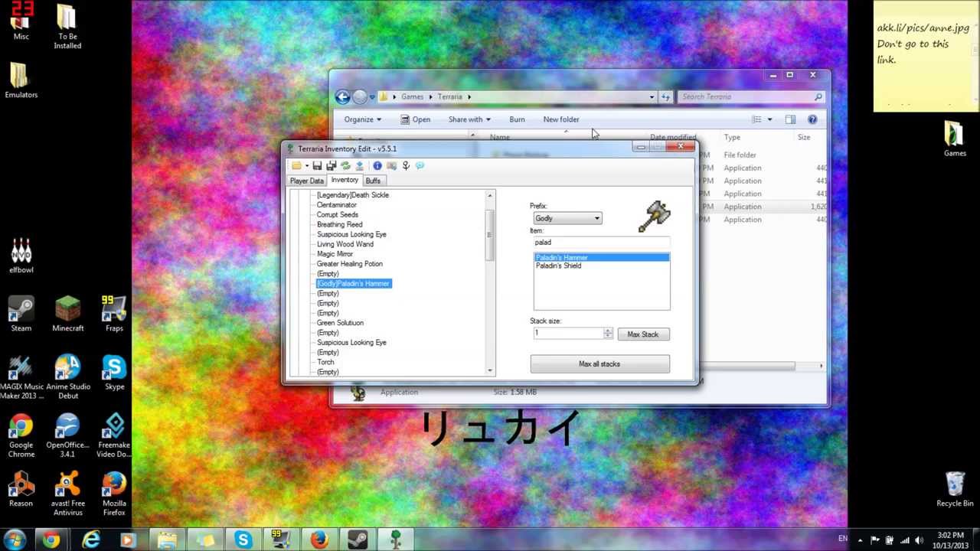This screenshot has height=551, width=980.
Task: Select the Inventory tab
Action: pos(345,180)
